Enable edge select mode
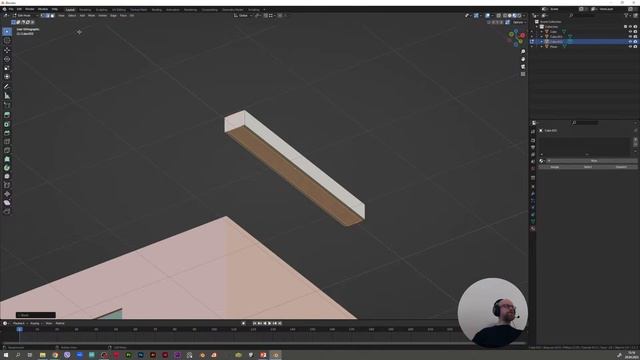Viewport: 640px width, 360px height. 47,16
